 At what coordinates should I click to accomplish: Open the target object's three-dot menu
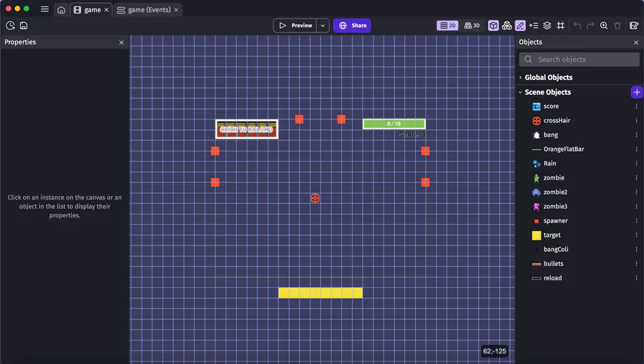point(636,235)
